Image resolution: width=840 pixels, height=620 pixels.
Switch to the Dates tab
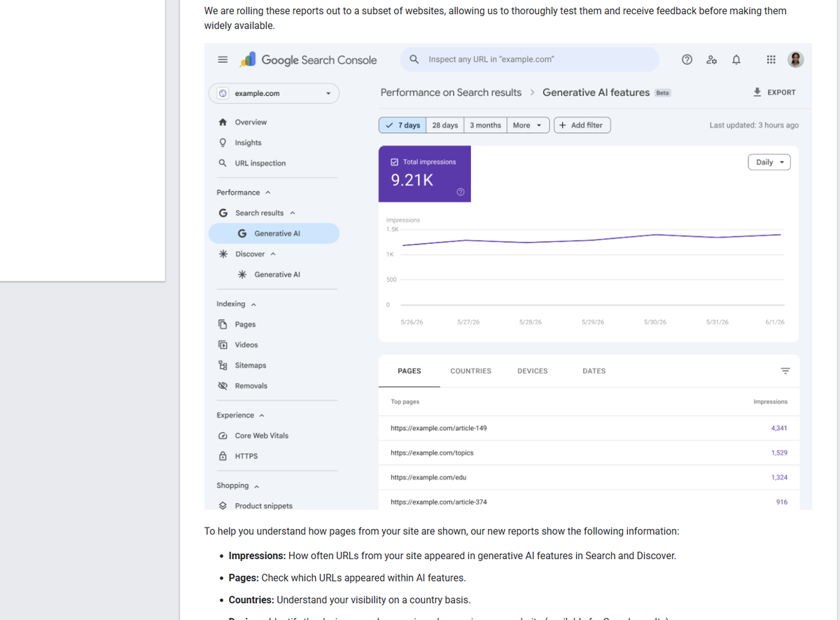pos(594,371)
